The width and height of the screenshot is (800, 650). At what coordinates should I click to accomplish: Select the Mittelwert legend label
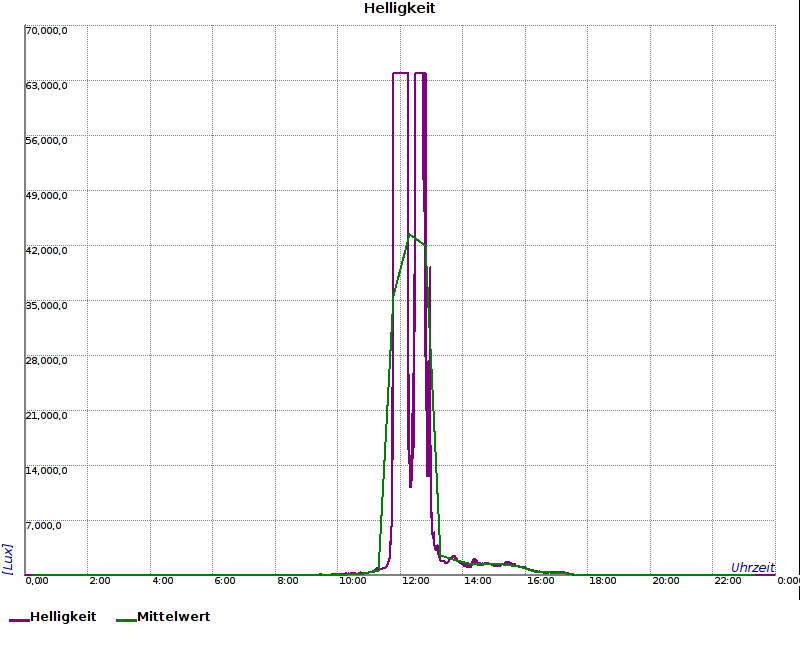[x=173, y=617]
